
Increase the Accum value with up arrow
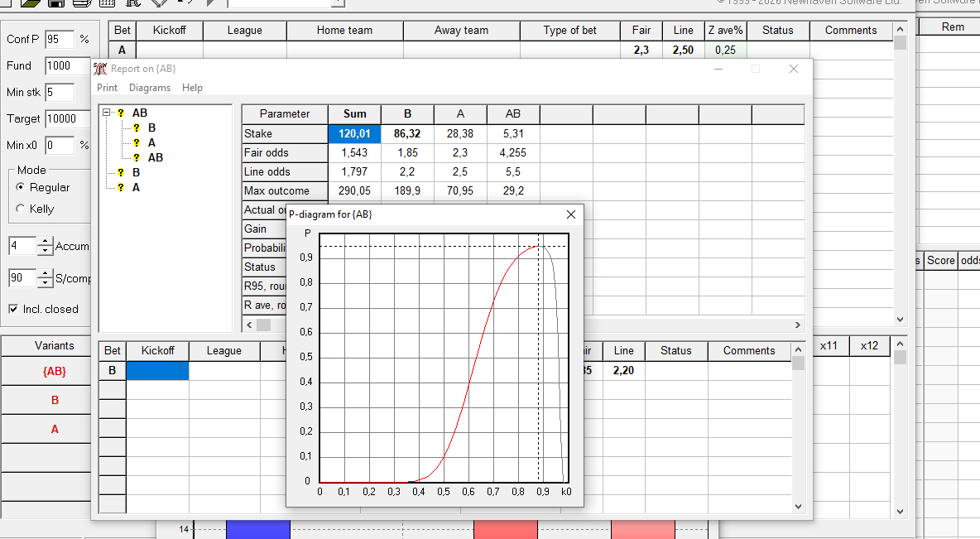point(45,242)
